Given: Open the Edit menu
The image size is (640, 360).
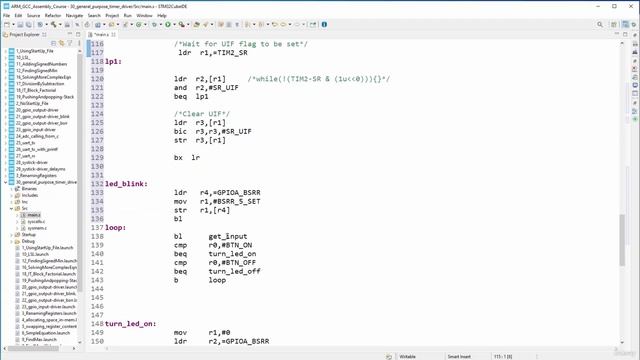Looking at the screenshot, I should tap(18, 16).
